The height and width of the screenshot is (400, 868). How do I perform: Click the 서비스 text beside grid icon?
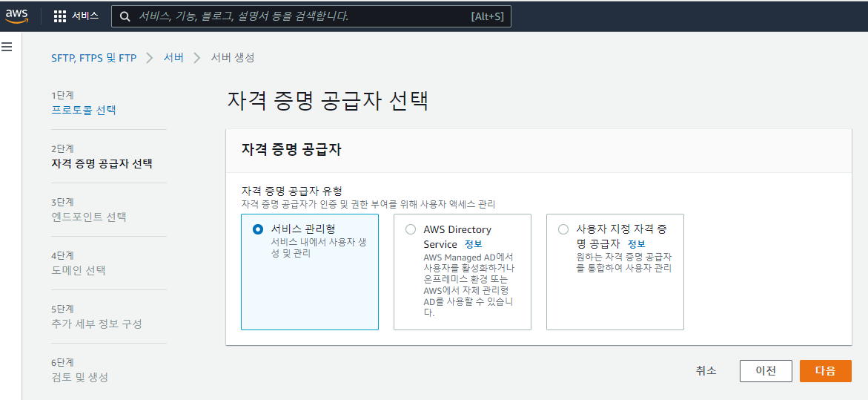click(85, 16)
